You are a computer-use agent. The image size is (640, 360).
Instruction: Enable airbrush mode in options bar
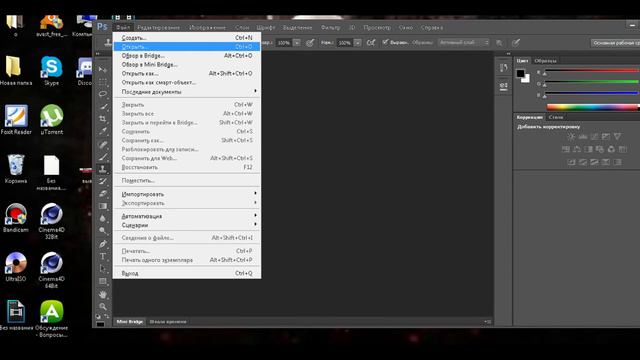371,42
